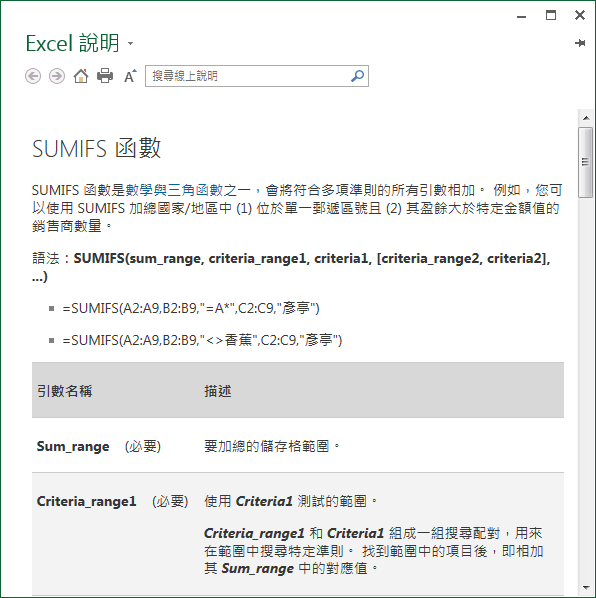Click the Criteria_range1 argument name
Image resolution: width=596 pixels, height=598 pixels.
pyautogui.click(x=86, y=501)
